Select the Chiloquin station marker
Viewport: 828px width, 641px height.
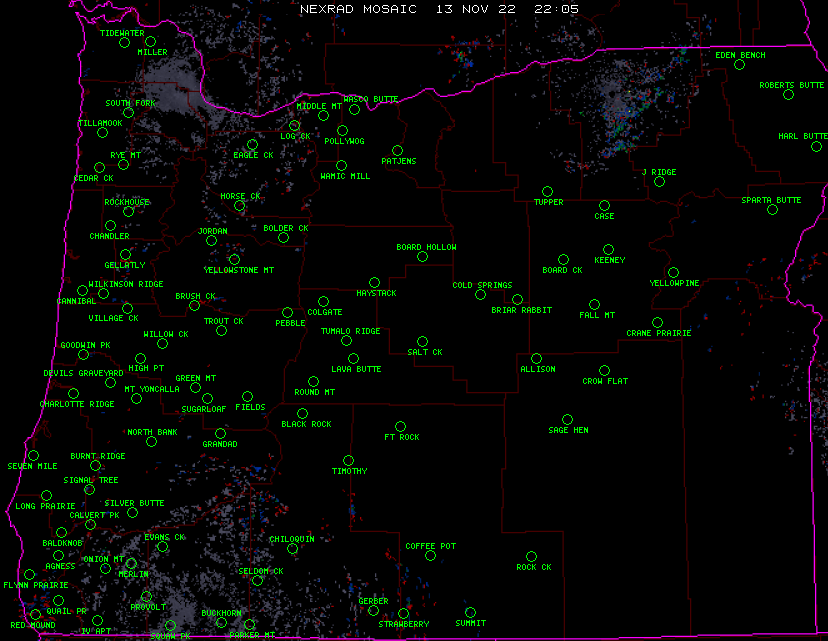tap(292, 549)
